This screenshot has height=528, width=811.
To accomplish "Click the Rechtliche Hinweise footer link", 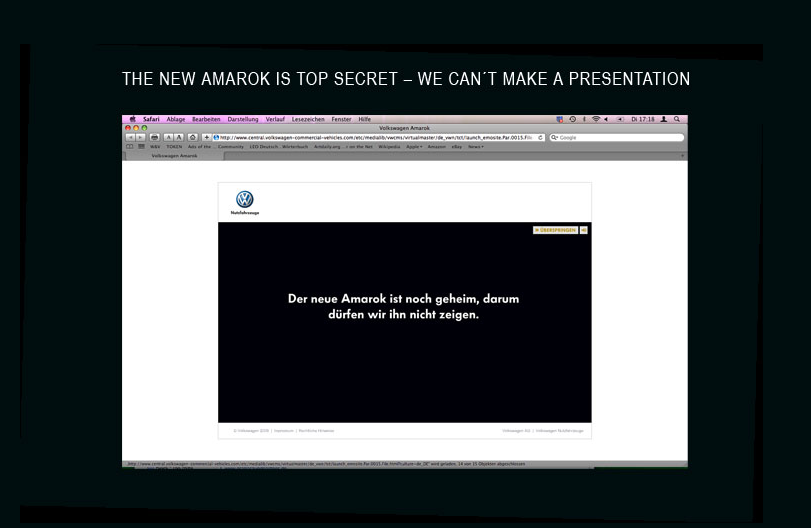I will (317, 431).
